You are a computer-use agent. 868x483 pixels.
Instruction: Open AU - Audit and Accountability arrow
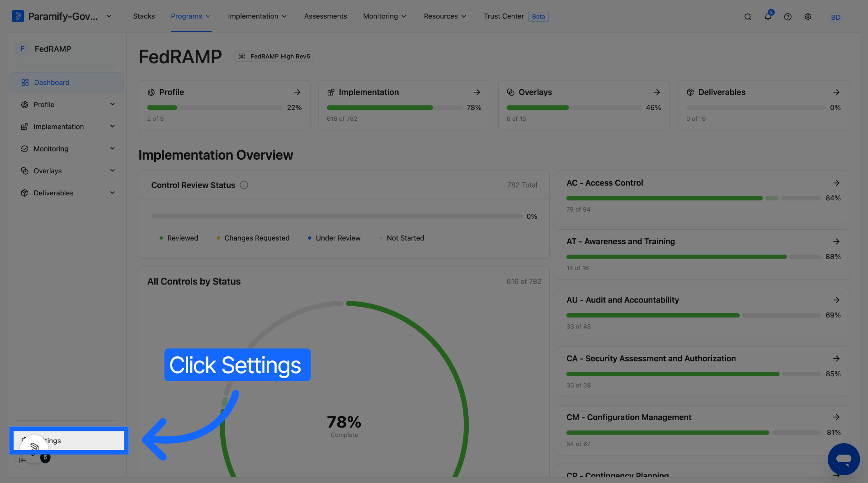(836, 300)
